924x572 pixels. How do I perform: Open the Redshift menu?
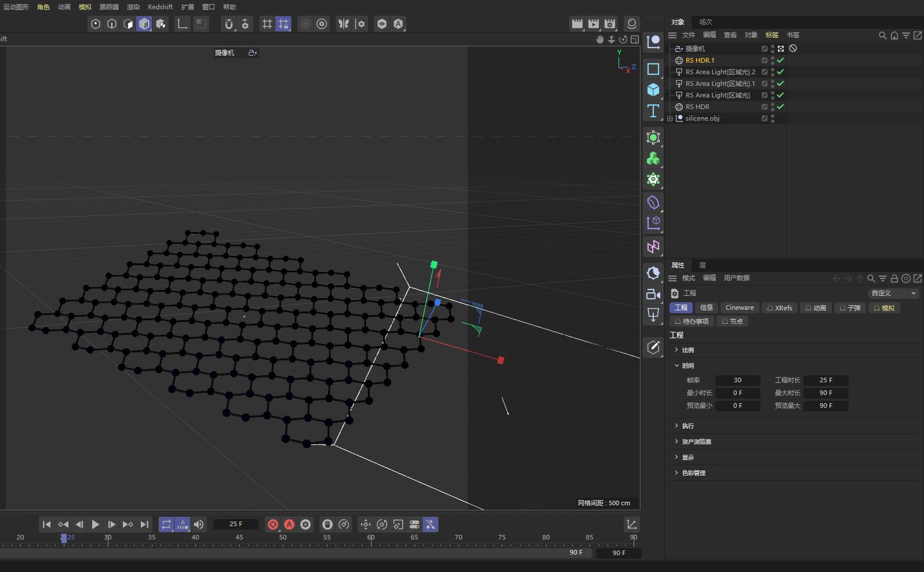pos(160,7)
